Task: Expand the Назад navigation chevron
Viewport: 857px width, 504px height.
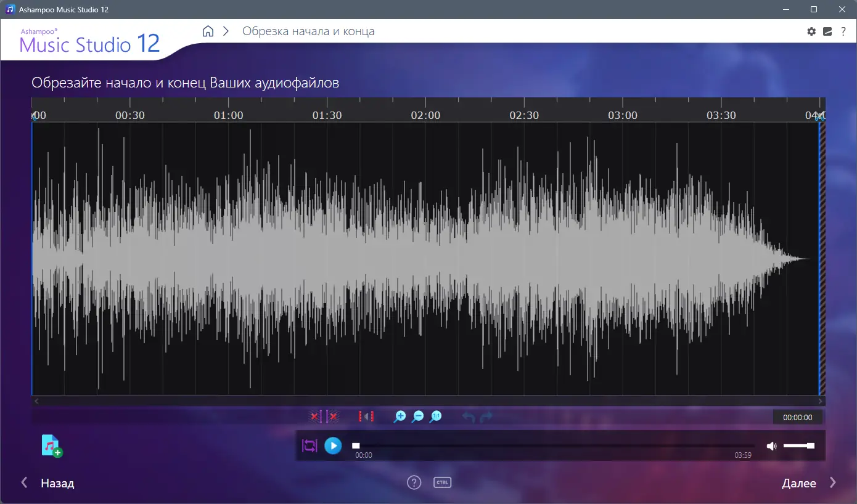Action: coord(24,482)
